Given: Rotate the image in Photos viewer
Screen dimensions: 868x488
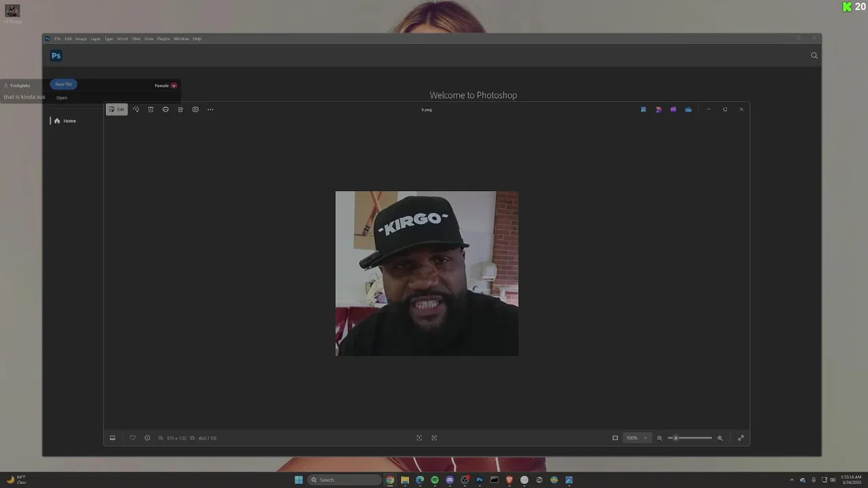Looking at the screenshot, I should (136, 109).
